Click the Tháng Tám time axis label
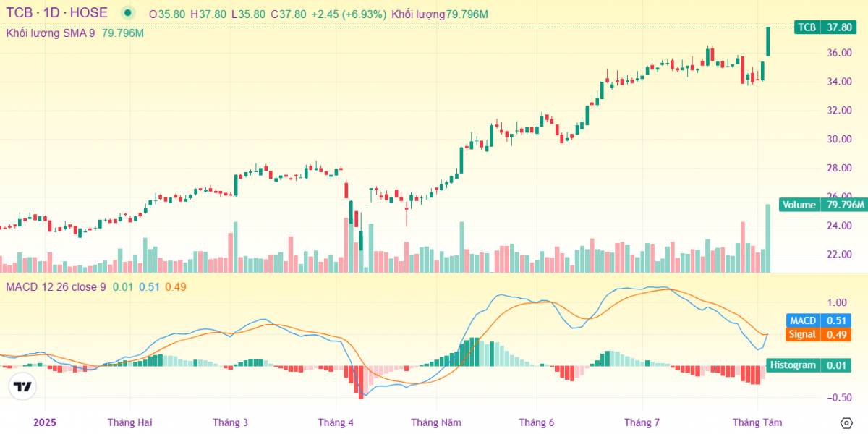The image size is (868, 434). pyautogui.click(x=757, y=422)
